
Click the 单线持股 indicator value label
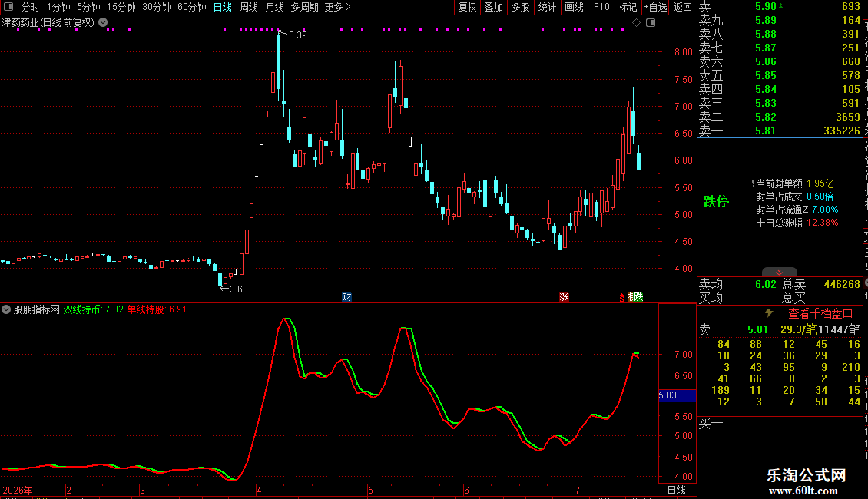(157, 310)
